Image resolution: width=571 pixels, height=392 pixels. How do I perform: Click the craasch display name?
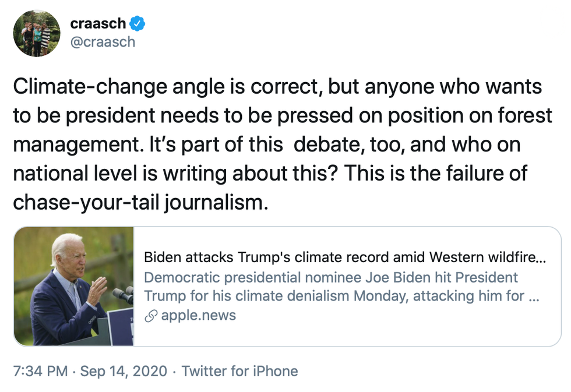[98, 24]
